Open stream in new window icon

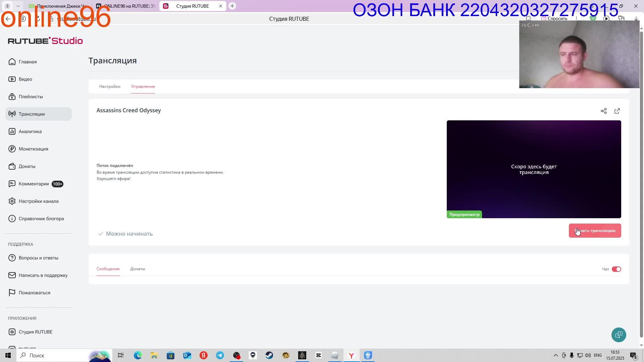point(617,111)
